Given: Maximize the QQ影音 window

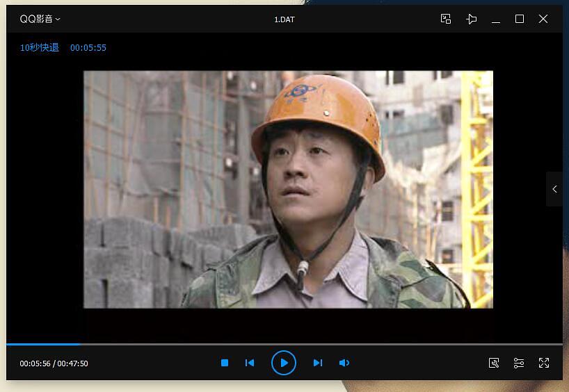Looking at the screenshot, I should pos(520,19).
